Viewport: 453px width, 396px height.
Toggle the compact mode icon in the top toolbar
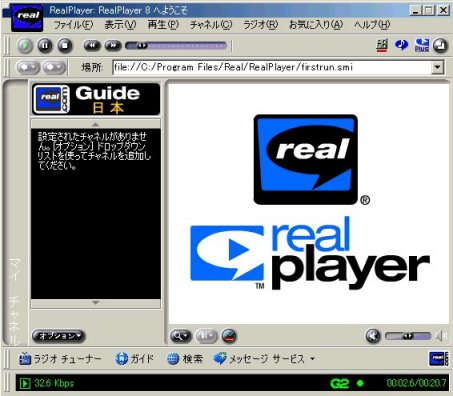point(440,46)
